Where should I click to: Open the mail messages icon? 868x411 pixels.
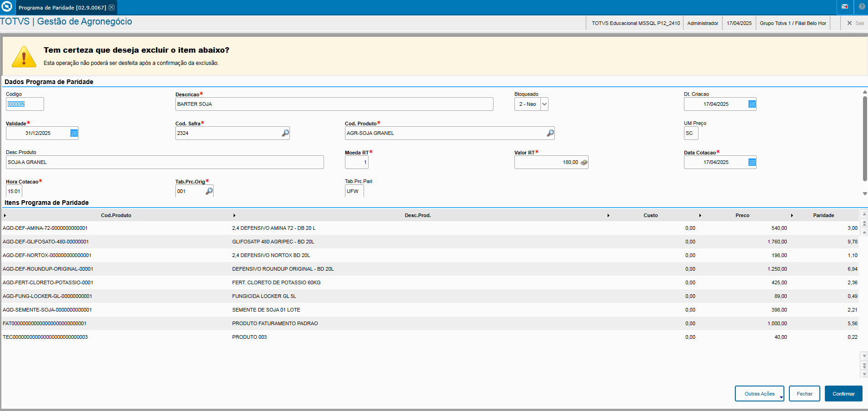845,7
